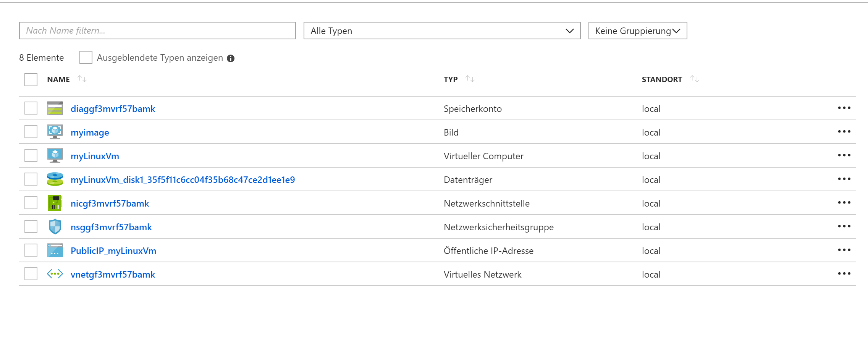868x349 pixels.
Task: Click the storage account icon beside diaggf3mvrf57bamk
Action: pos(55,108)
